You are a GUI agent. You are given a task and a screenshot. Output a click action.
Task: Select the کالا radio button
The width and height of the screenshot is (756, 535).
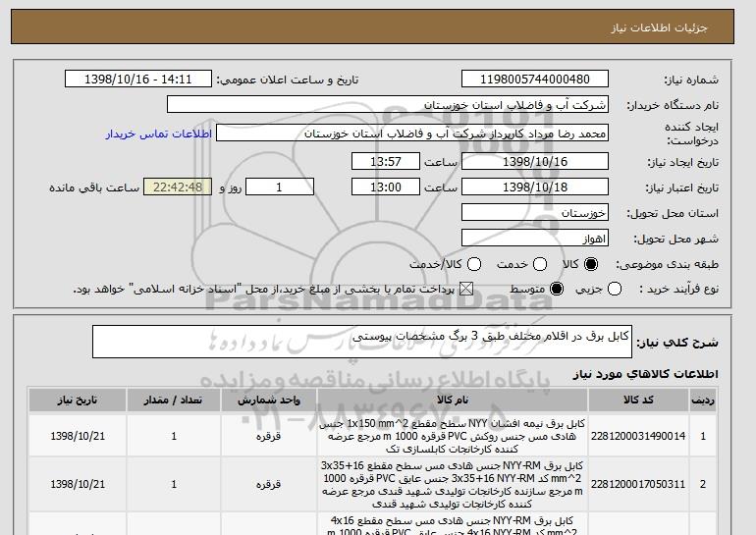591,264
